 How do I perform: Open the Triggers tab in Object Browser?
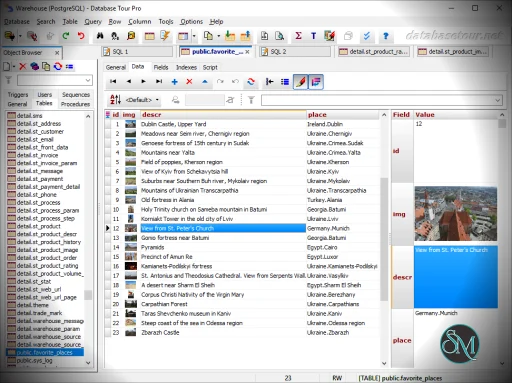[18, 95]
